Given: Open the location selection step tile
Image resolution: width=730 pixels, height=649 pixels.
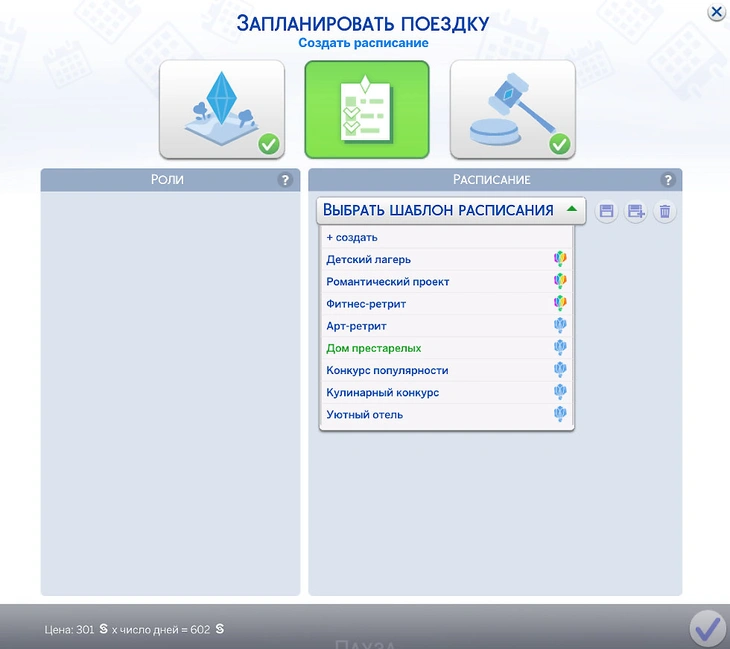Looking at the screenshot, I should (221, 109).
